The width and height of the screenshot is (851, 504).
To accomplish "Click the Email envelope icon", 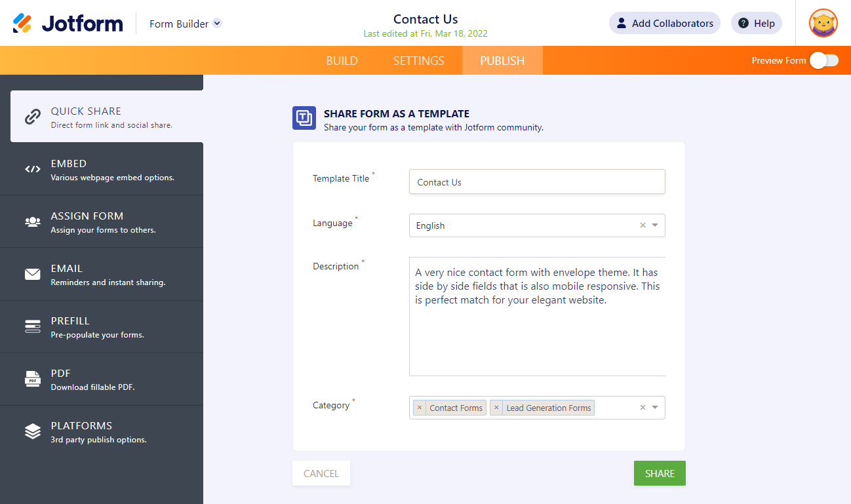I will [33, 274].
